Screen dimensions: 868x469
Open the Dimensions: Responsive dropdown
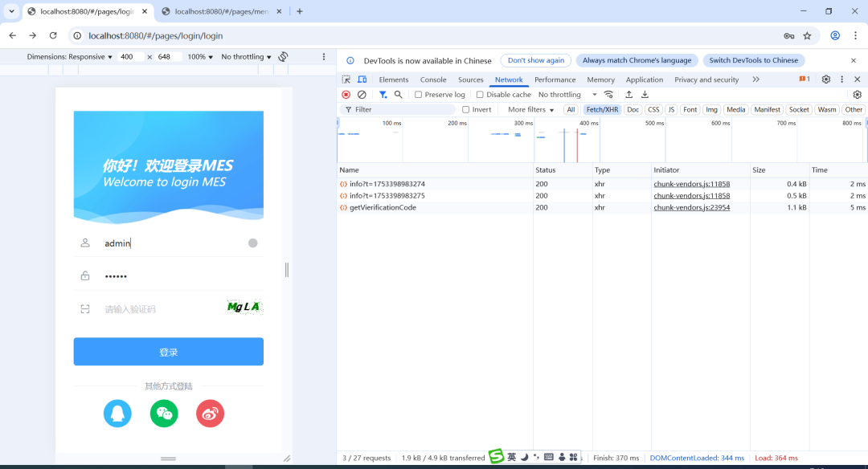click(x=69, y=57)
